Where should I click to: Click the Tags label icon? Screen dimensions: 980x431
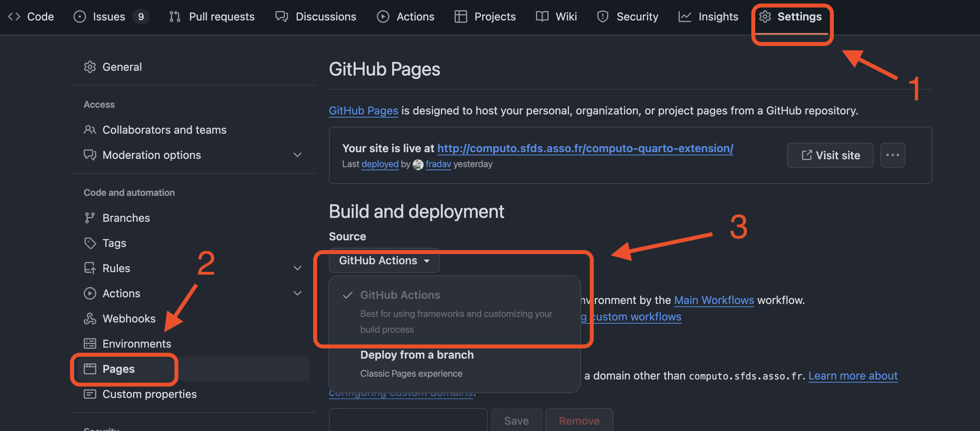point(90,243)
